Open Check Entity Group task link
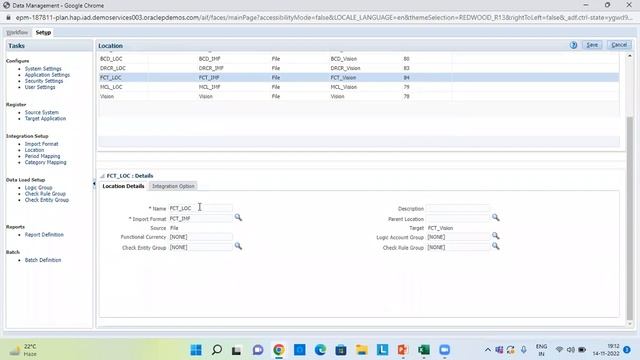Screen dimensions: 640x360 click(47, 200)
